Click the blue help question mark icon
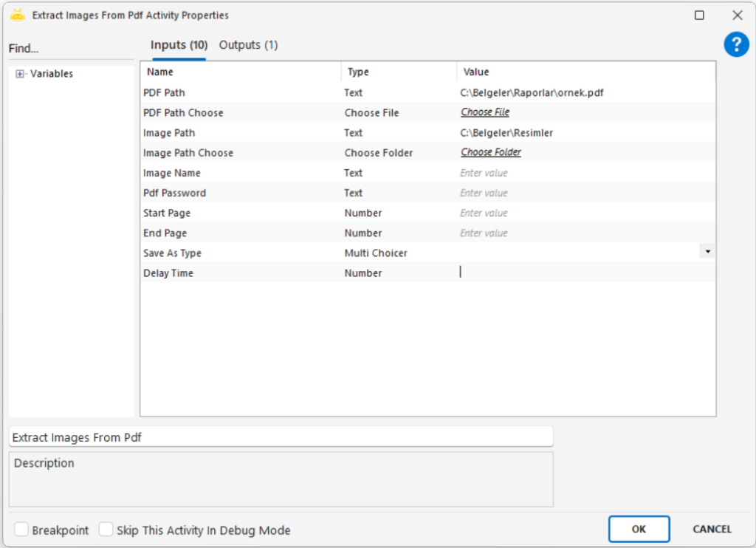This screenshot has width=756, height=548. pyautogui.click(x=736, y=45)
